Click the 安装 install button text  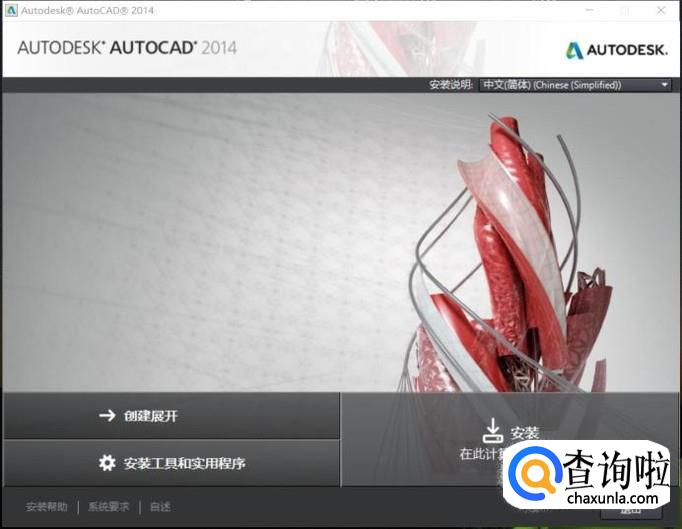[525, 433]
